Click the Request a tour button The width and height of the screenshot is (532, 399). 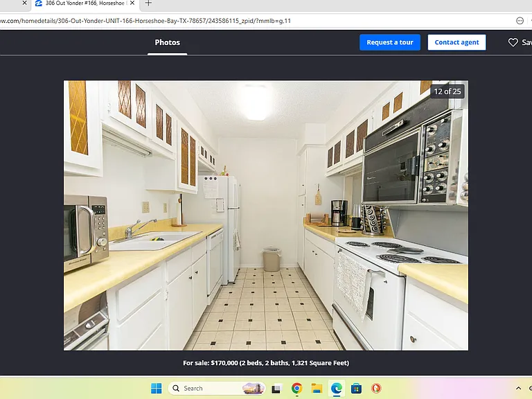click(390, 42)
